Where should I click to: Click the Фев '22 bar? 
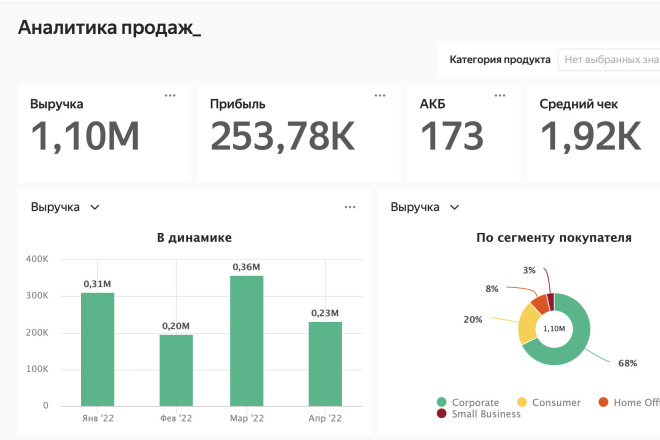(176, 371)
